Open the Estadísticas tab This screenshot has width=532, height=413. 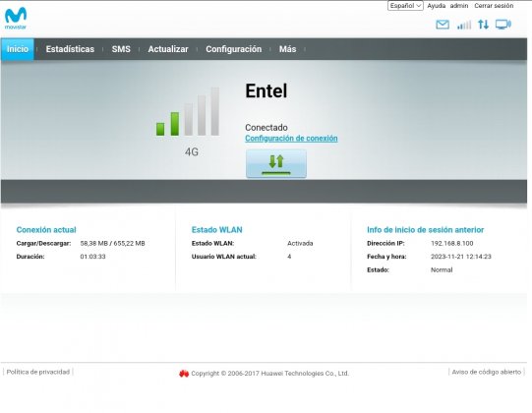[x=70, y=49]
